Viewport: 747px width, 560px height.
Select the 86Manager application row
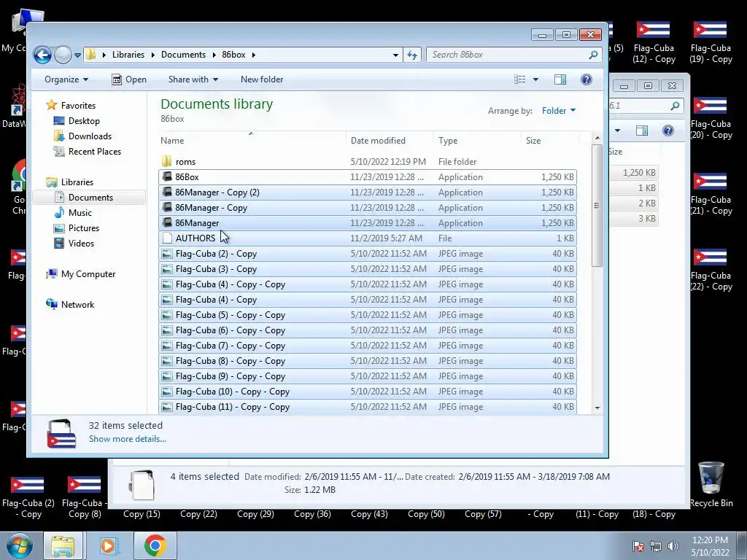pyautogui.click(x=368, y=223)
